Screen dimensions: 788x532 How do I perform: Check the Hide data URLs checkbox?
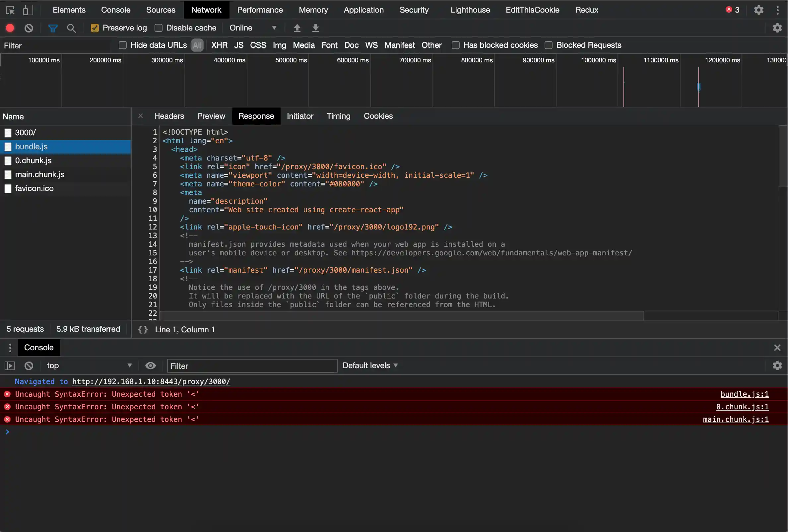tap(123, 45)
